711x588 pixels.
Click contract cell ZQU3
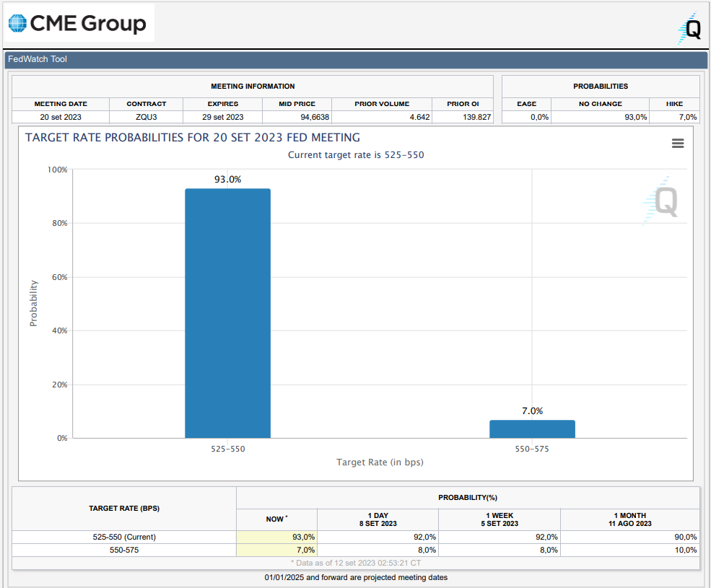146,117
